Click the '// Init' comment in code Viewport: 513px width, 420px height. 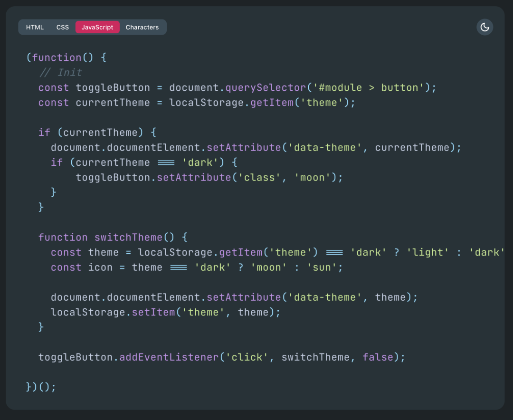click(x=60, y=73)
